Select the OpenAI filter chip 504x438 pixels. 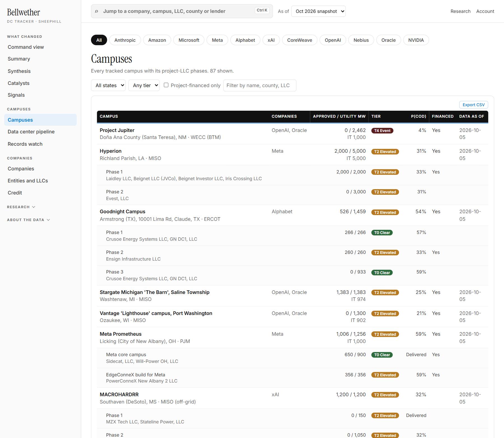pos(333,40)
